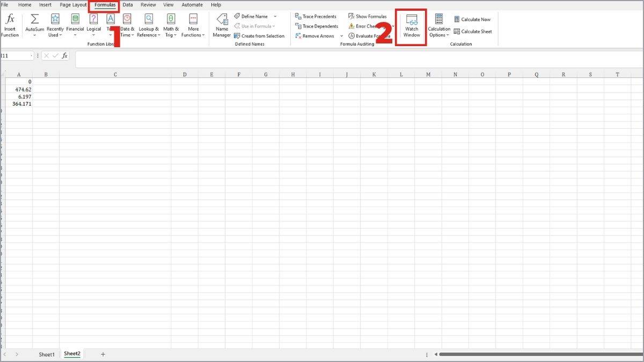
Task: Open the Help tab
Action: coord(216,5)
